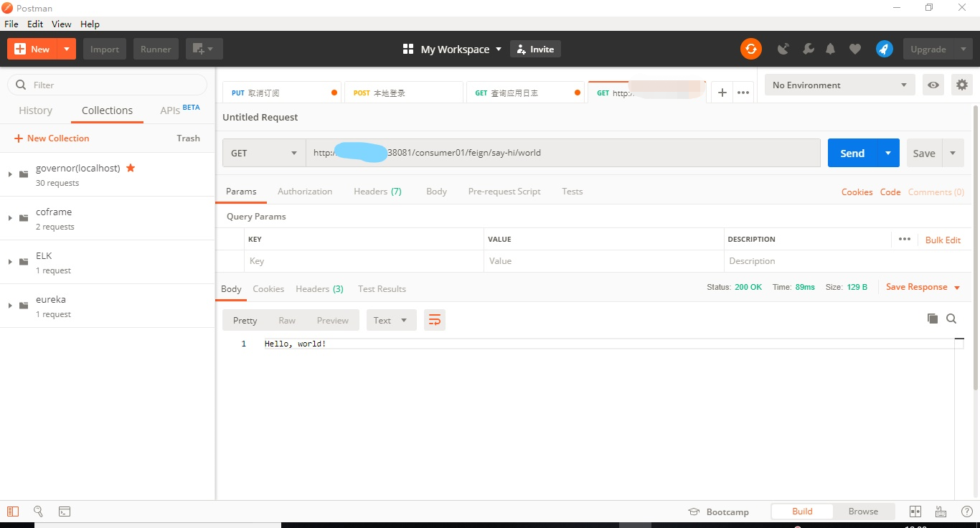
Task: Toggle the line wrap icon in response
Action: pos(434,320)
